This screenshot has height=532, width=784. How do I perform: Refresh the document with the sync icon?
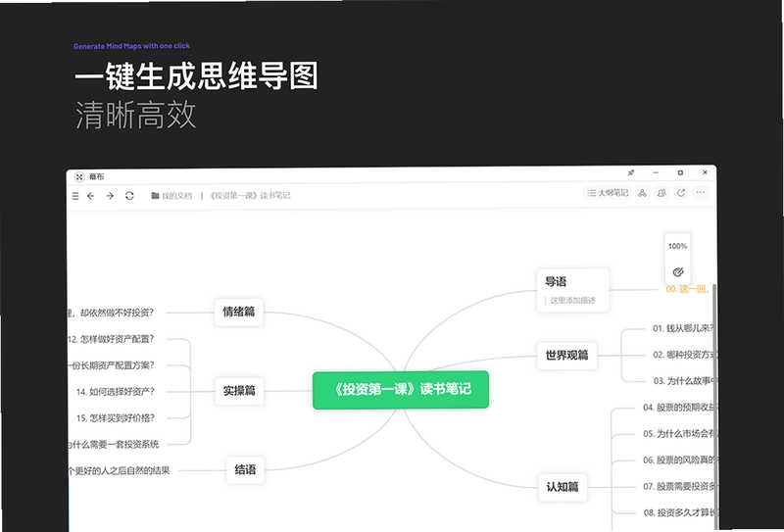129,196
